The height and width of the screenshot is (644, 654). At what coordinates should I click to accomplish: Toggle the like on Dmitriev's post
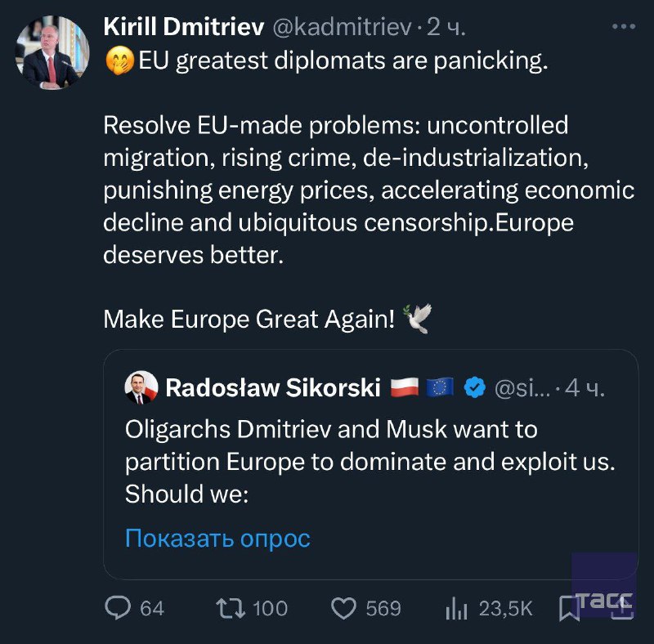(x=345, y=608)
